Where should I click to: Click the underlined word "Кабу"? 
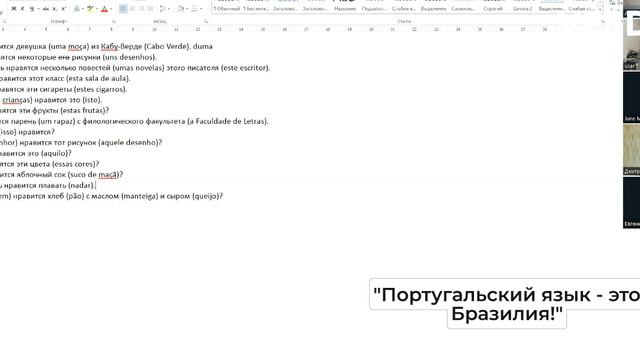(109, 47)
